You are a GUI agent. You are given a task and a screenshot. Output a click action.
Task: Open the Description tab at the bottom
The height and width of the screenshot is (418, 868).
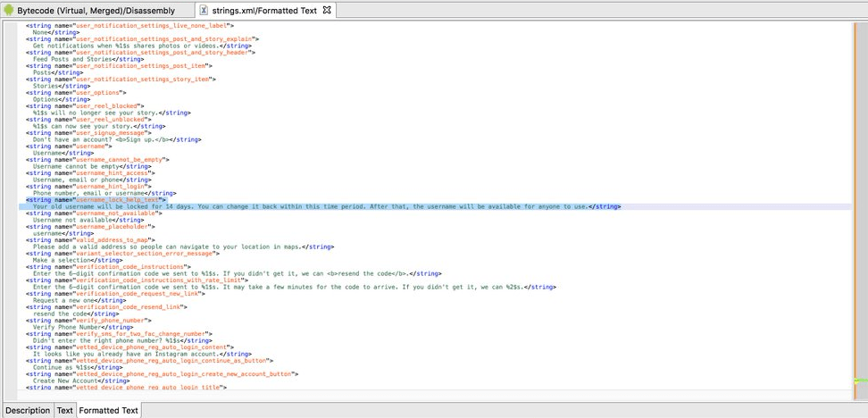tap(28, 410)
